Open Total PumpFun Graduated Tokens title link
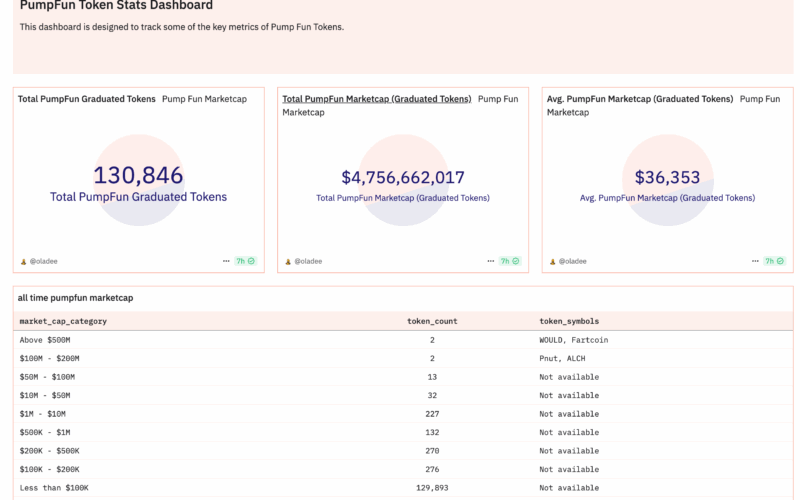 pos(87,99)
